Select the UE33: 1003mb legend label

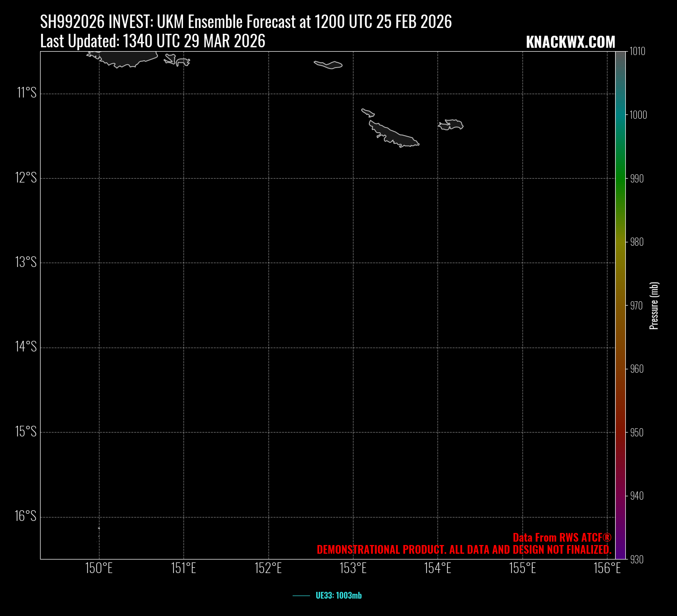click(x=338, y=596)
